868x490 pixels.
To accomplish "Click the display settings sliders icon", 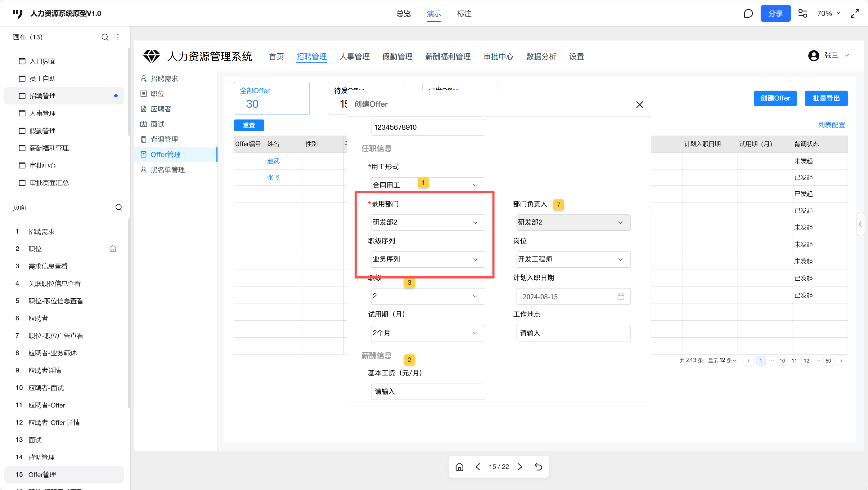I will tap(802, 13).
